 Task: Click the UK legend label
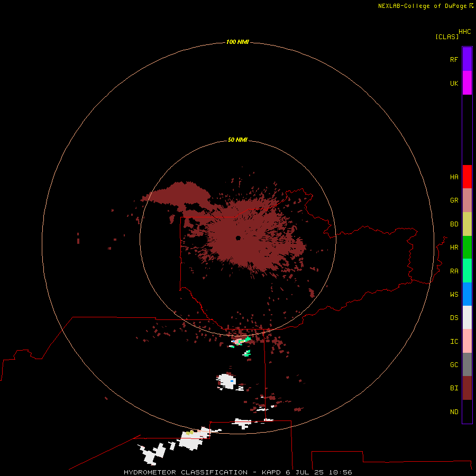pos(454,83)
